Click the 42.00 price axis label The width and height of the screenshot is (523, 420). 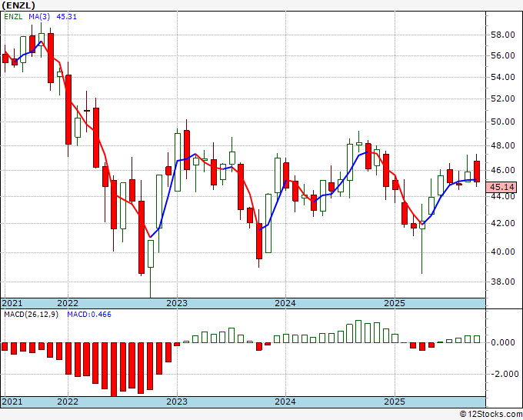[503, 223]
